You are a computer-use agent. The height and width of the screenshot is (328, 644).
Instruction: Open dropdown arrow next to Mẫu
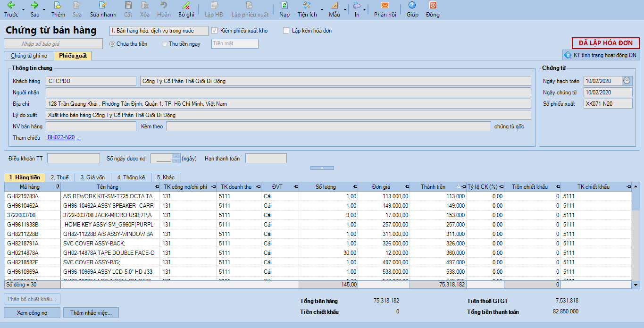[344, 9]
